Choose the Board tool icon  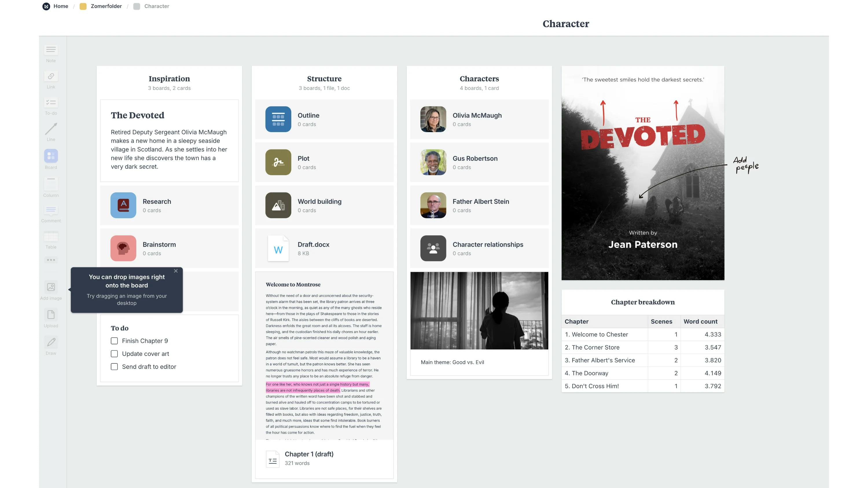[x=51, y=156]
